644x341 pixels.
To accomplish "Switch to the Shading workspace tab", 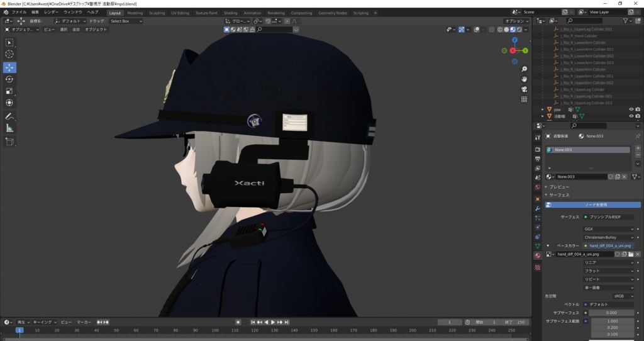I will pos(230,13).
